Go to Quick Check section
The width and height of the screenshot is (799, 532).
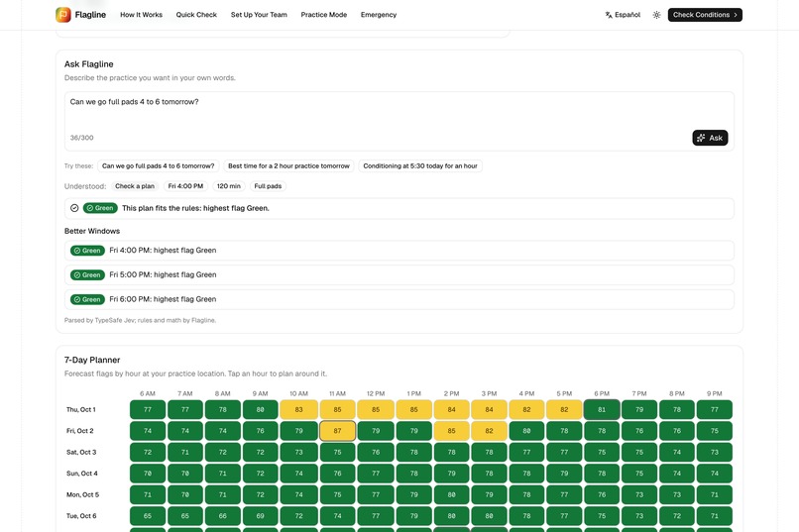[x=196, y=15]
